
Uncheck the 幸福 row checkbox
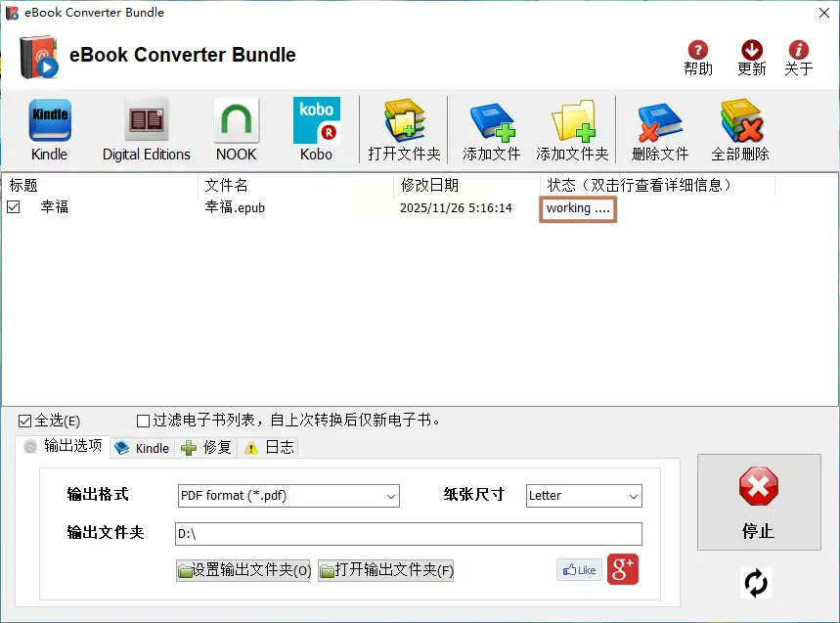coord(14,206)
